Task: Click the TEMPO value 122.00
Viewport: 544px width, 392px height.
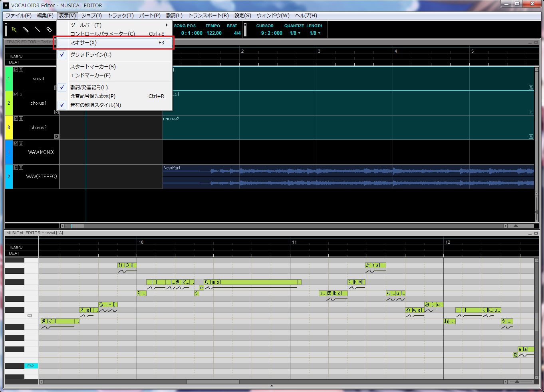Action: click(214, 33)
